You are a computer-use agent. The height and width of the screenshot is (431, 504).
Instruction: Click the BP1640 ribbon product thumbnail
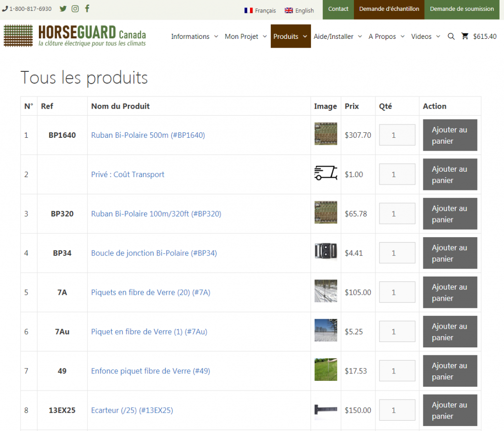326,134
